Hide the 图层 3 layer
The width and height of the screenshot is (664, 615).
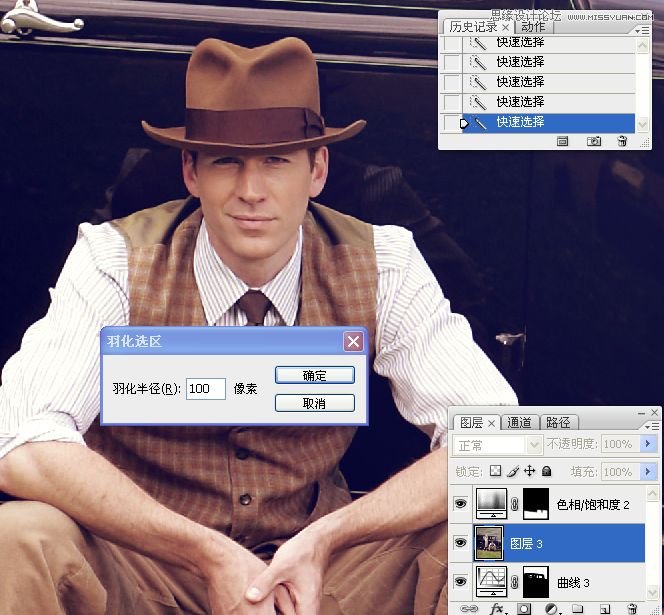[460, 543]
